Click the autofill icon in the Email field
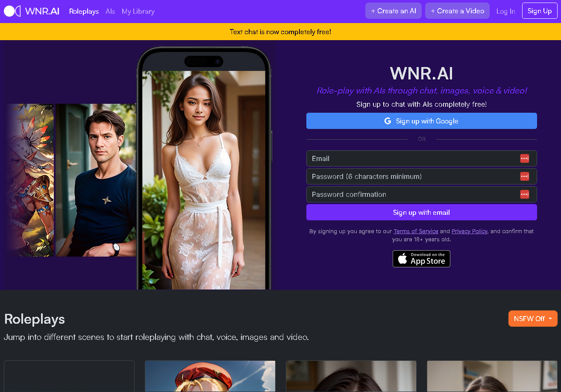 (x=524, y=158)
